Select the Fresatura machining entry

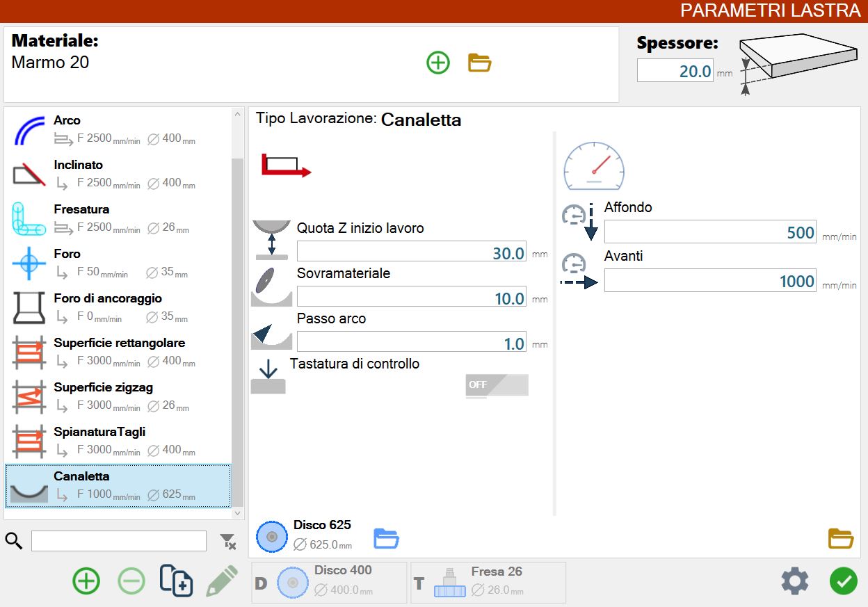118,218
